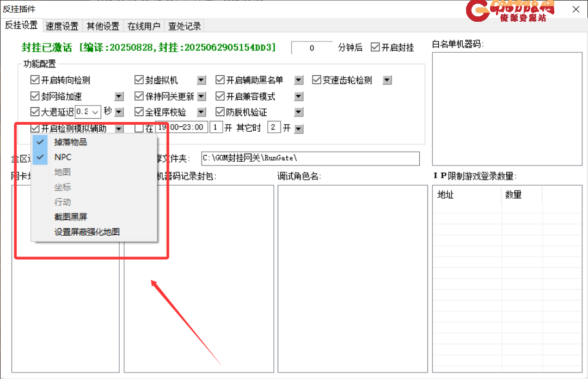The width and height of the screenshot is (588, 379).
Task: Click the arrow button beside 封虚拟机
Action: pyautogui.click(x=201, y=81)
